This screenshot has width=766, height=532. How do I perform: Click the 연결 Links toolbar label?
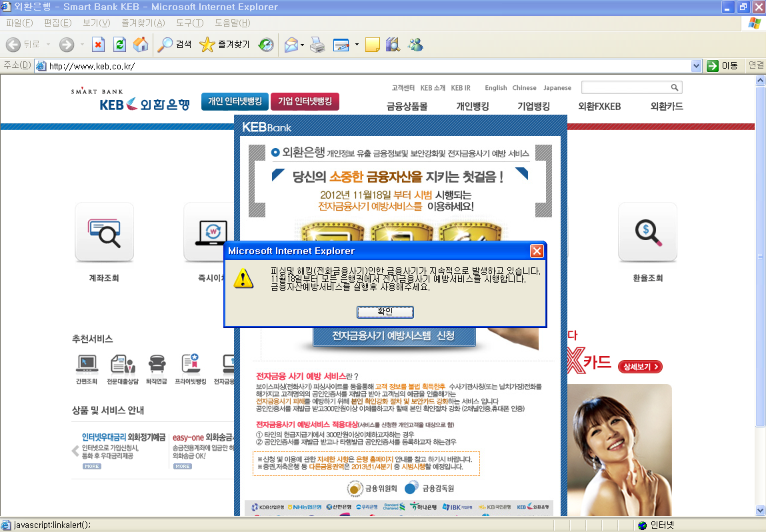(756, 65)
